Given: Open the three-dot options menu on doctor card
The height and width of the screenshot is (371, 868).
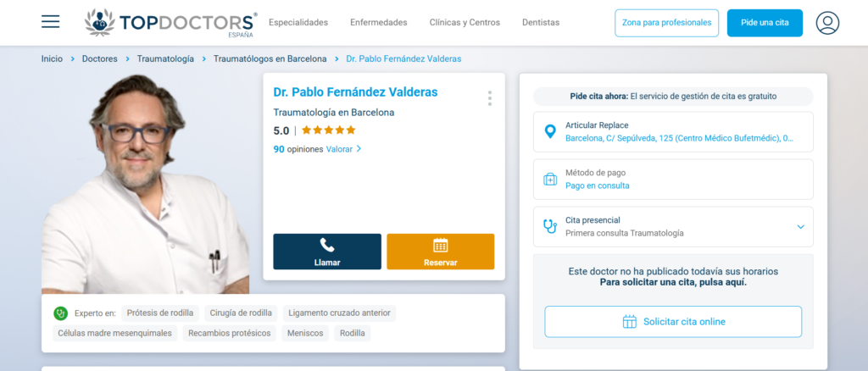Looking at the screenshot, I should [x=489, y=98].
